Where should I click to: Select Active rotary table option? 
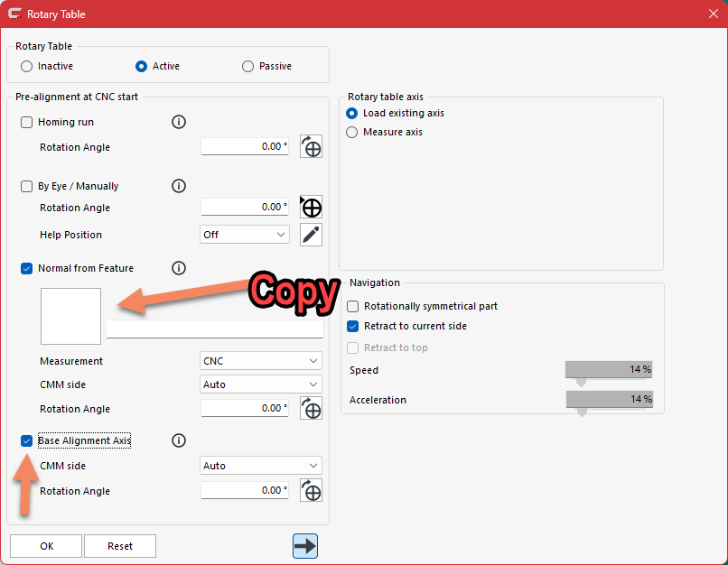coord(141,66)
